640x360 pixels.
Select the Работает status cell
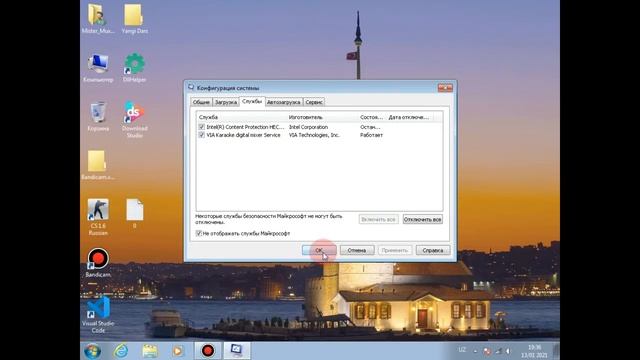371,135
